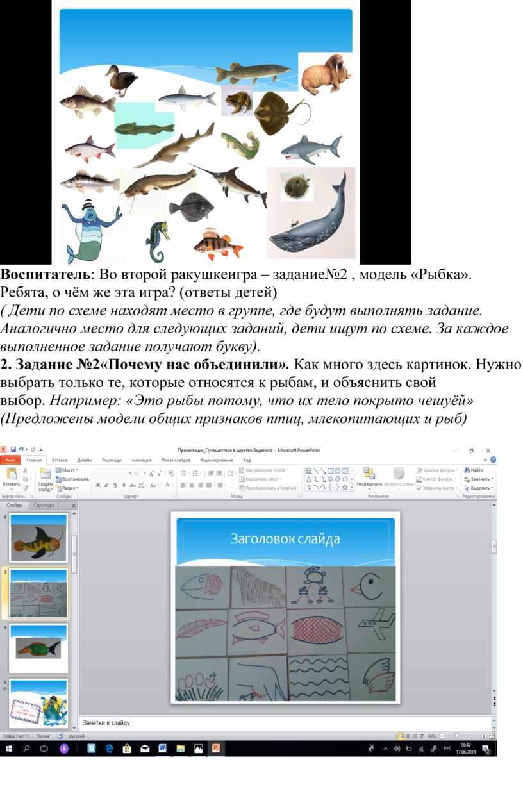Open Эффекты фигур dropdown
The width and height of the screenshot is (523, 812).
pos(437,488)
